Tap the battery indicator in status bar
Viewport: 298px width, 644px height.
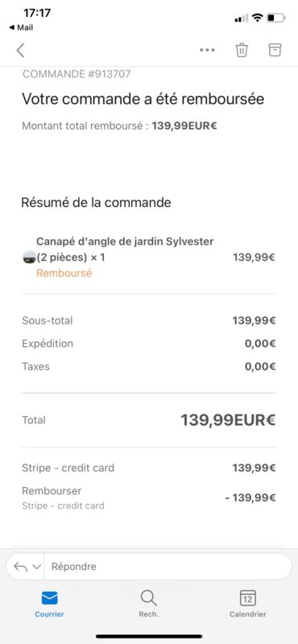(275, 18)
